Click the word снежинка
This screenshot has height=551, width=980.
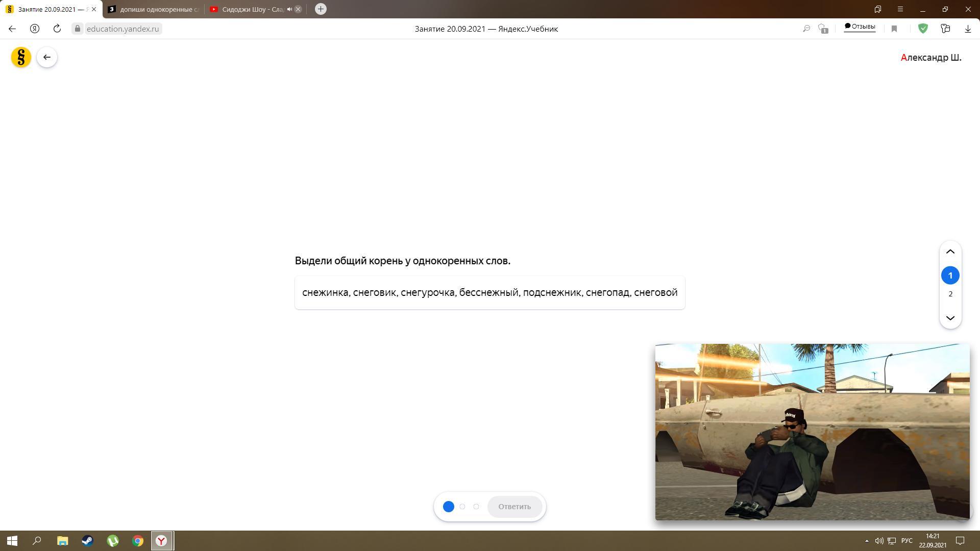point(325,292)
